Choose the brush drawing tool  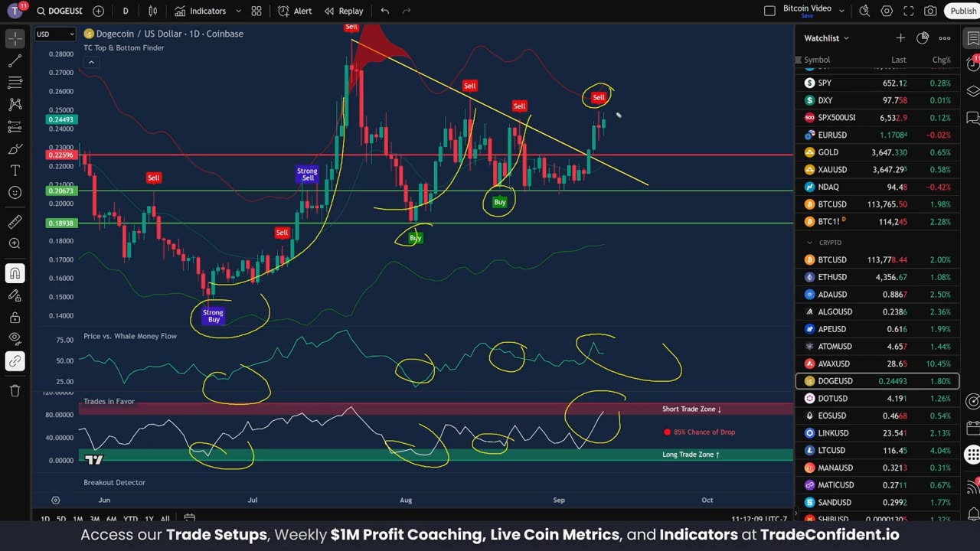[x=15, y=148]
